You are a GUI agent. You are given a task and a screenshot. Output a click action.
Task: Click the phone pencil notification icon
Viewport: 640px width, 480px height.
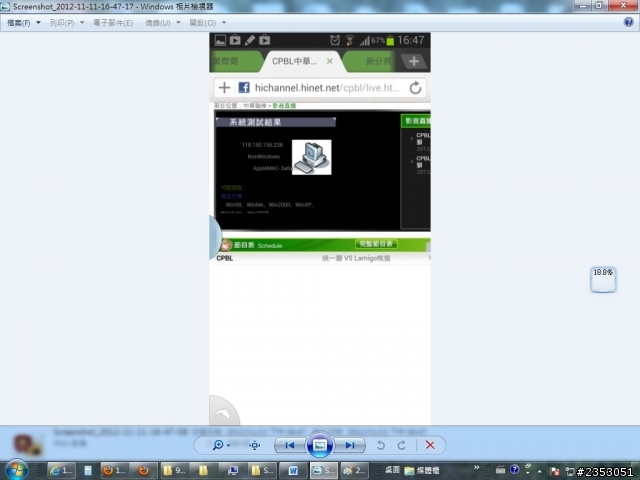250,40
